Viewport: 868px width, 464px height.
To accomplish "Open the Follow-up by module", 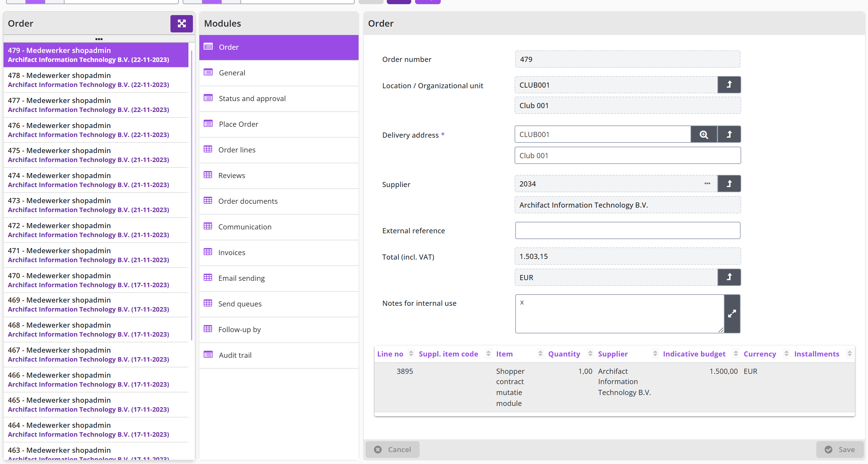I will click(279, 329).
